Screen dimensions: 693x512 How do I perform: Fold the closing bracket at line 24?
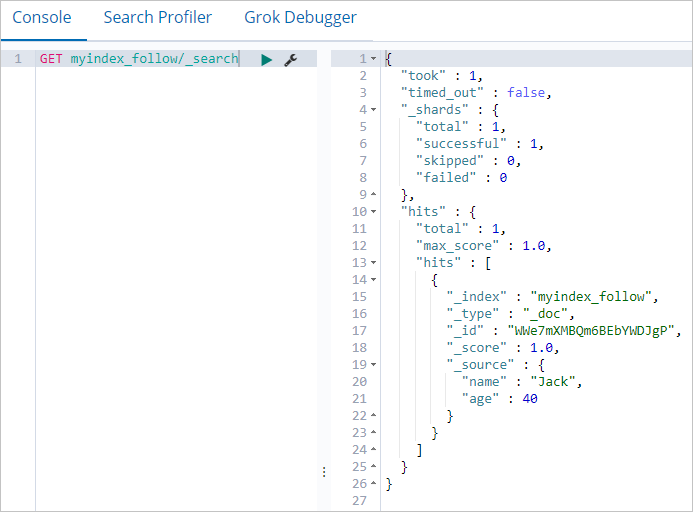coord(373,449)
